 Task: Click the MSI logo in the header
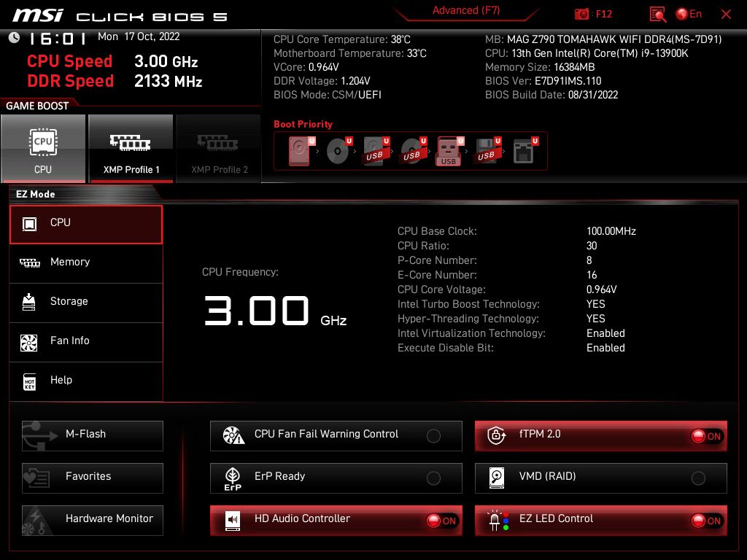pyautogui.click(x=38, y=16)
